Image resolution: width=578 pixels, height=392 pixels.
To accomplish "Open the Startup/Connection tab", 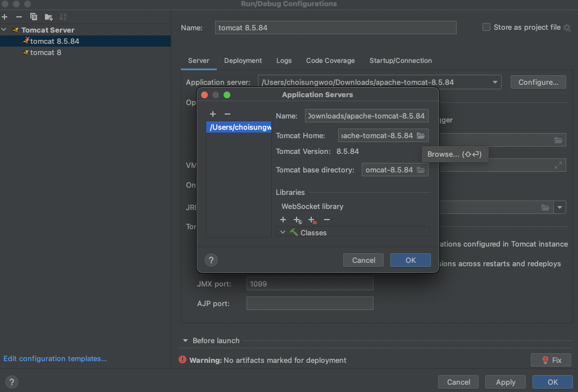I will [x=400, y=61].
